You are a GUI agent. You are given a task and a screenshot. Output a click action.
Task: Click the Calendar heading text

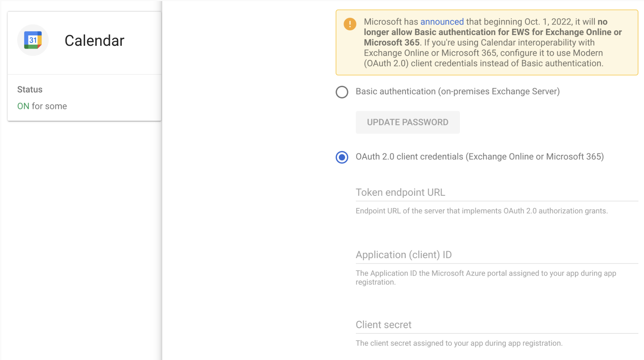(94, 40)
